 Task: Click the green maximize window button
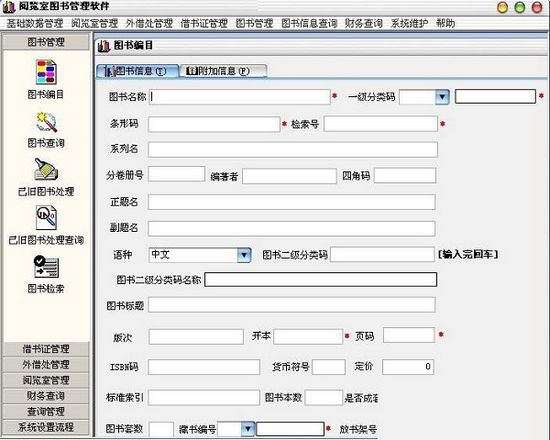[x=519, y=7]
